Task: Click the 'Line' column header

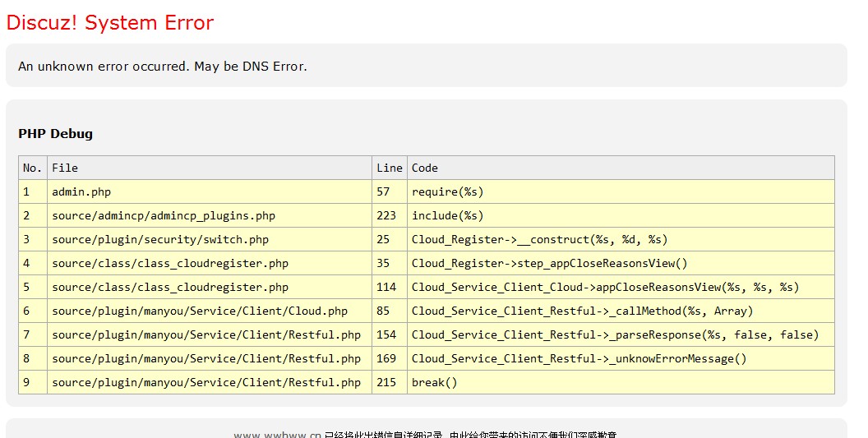Action: (390, 168)
